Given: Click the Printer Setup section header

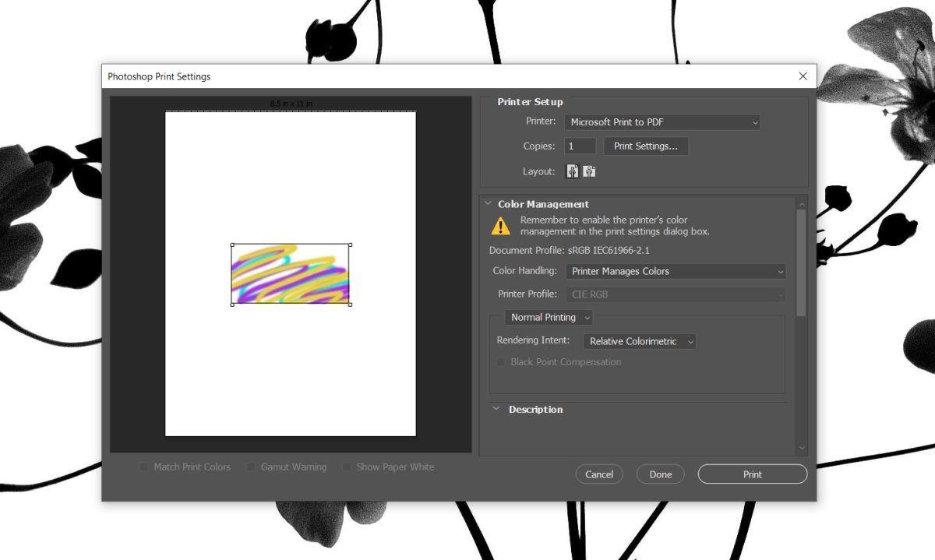Looking at the screenshot, I should (530, 101).
